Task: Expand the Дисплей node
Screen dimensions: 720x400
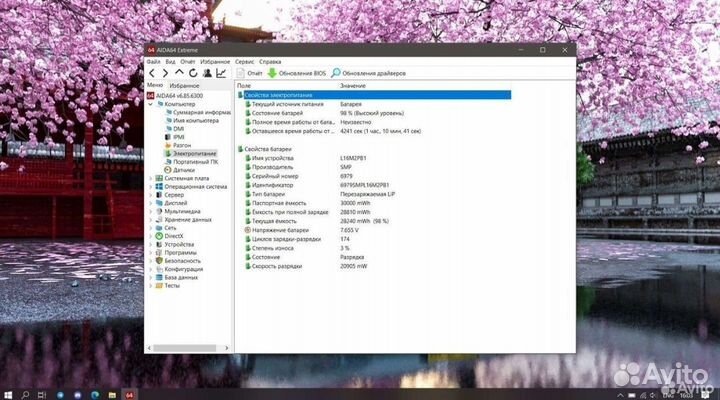Action: pos(150,203)
